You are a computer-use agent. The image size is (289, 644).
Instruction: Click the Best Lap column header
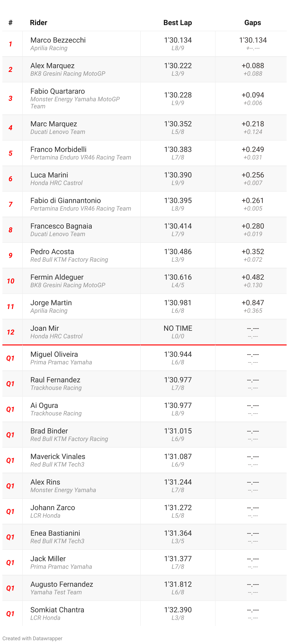click(177, 22)
